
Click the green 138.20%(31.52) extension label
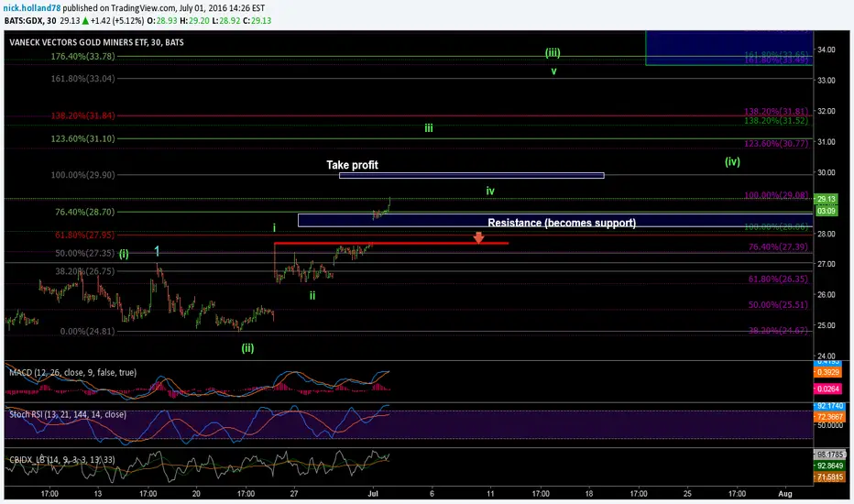(776, 120)
